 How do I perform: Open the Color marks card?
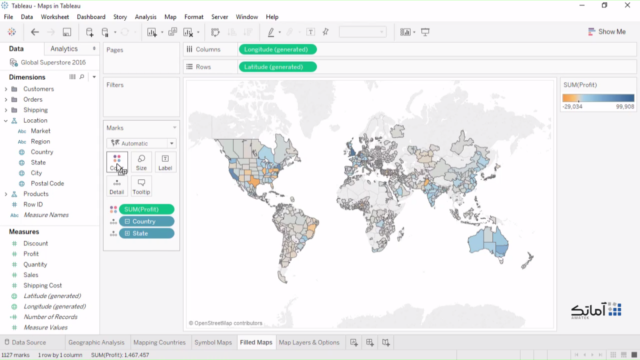[x=117, y=162]
